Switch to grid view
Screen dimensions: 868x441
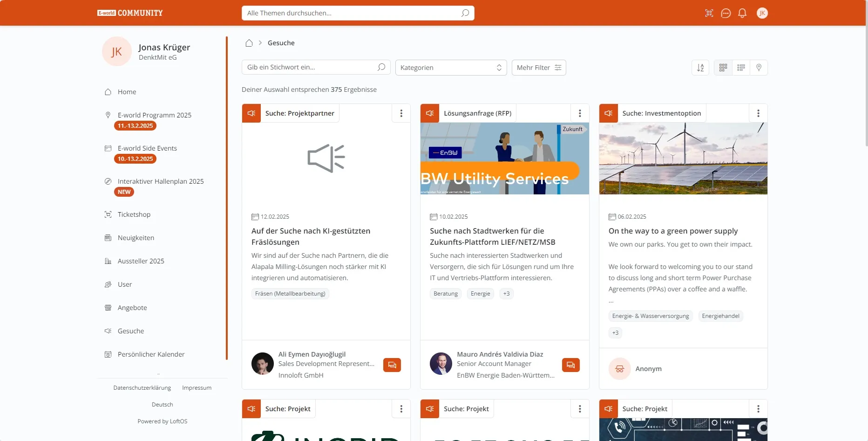[723, 68]
